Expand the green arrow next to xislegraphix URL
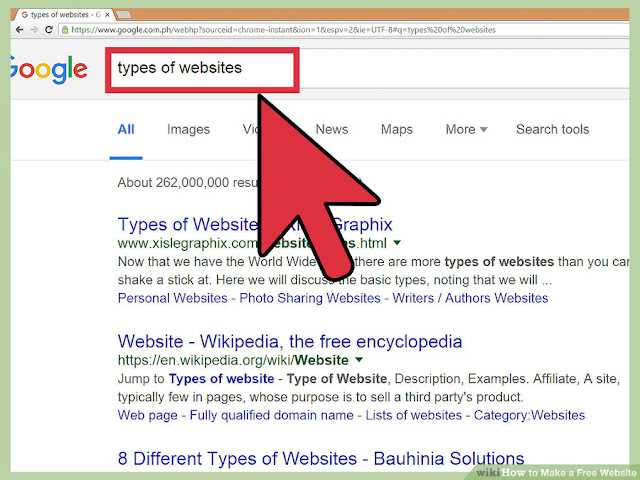 pos(397,243)
